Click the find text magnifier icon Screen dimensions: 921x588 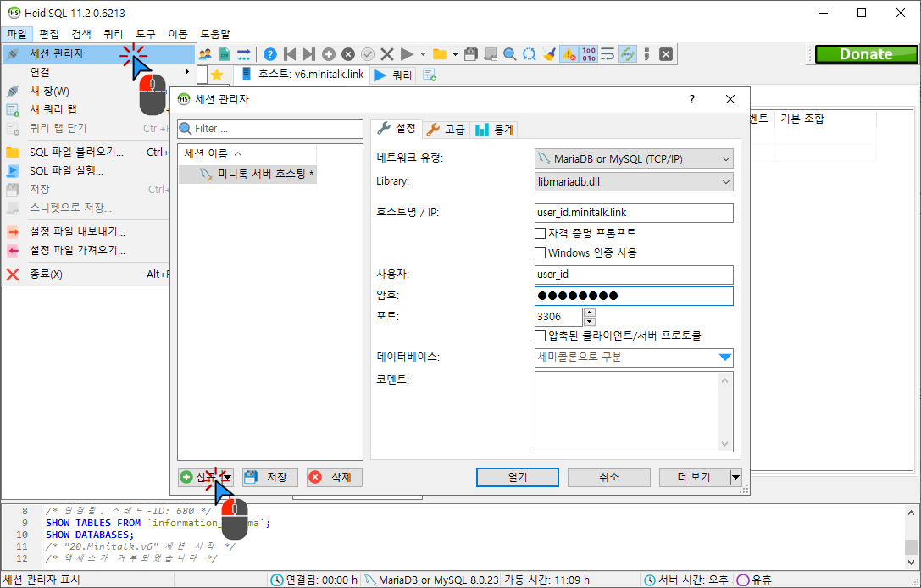(x=510, y=54)
